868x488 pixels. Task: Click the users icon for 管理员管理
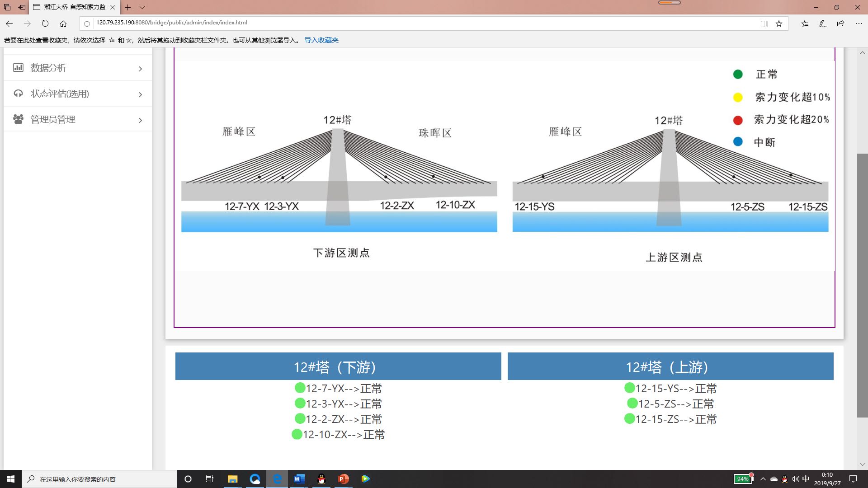(x=18, y=119)
